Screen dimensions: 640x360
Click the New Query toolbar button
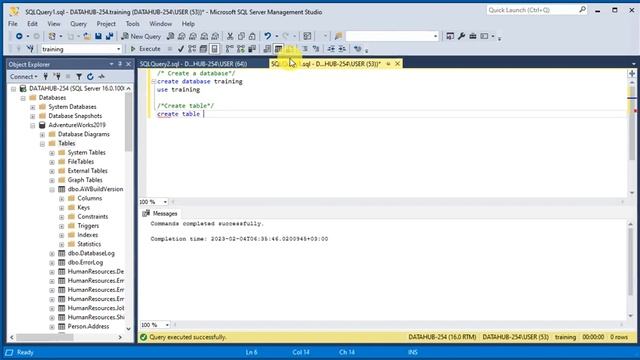(x=141, y=36)
